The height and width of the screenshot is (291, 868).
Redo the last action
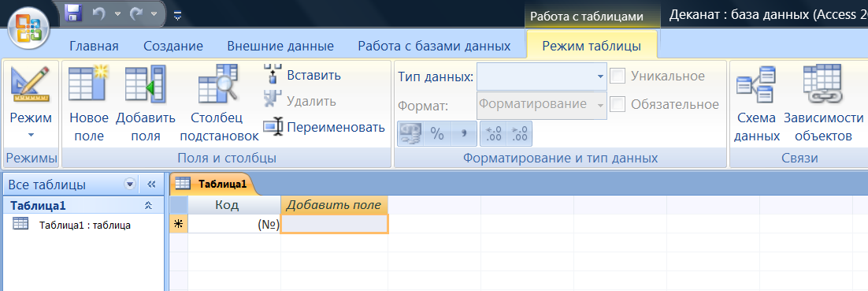click(x=137, y=13)
